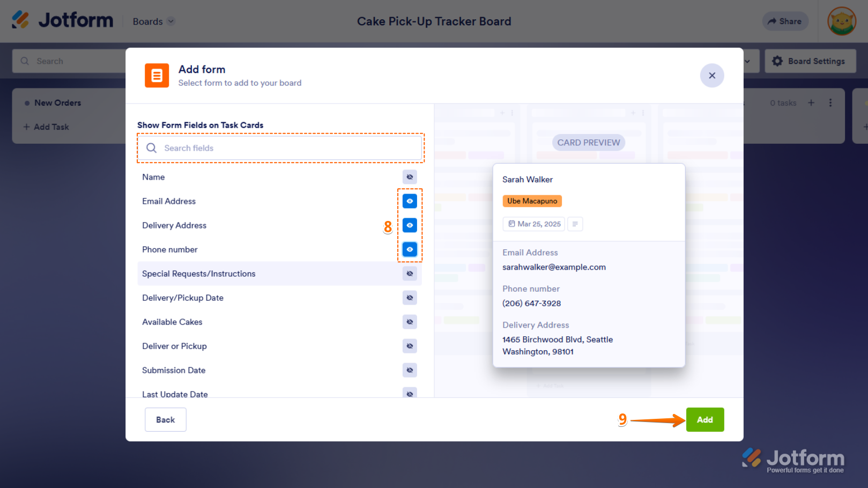Show the Available Cakes field
Screen dimensions: 868x488
410,322
